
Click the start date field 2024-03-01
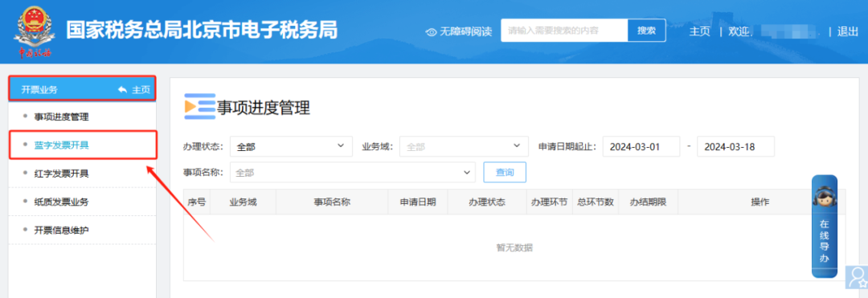(x=641, y=146)
